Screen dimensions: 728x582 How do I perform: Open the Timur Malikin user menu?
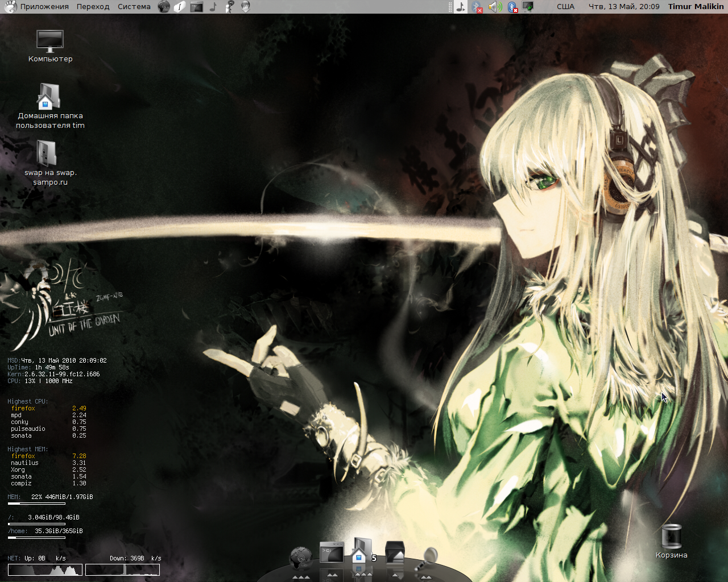696,7
